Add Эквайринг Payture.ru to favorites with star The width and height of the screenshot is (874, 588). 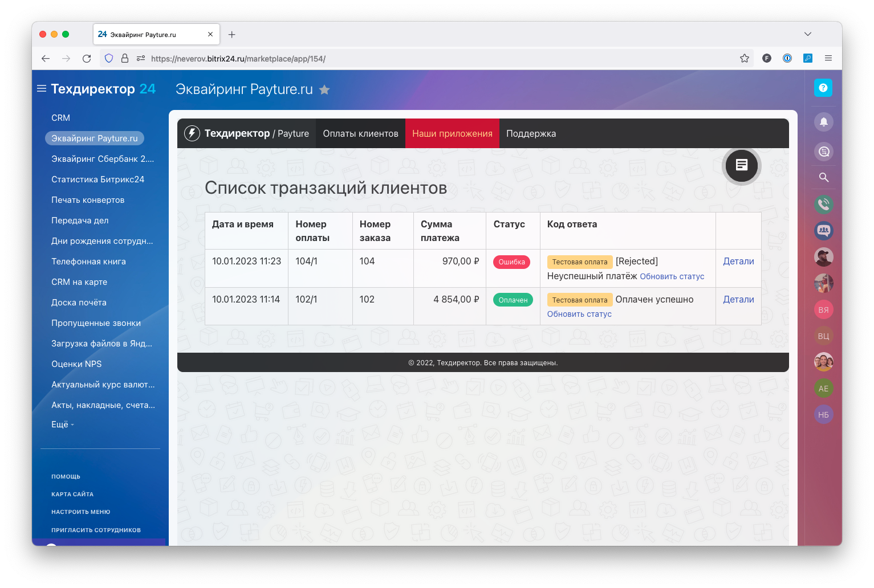pos(324,89)
